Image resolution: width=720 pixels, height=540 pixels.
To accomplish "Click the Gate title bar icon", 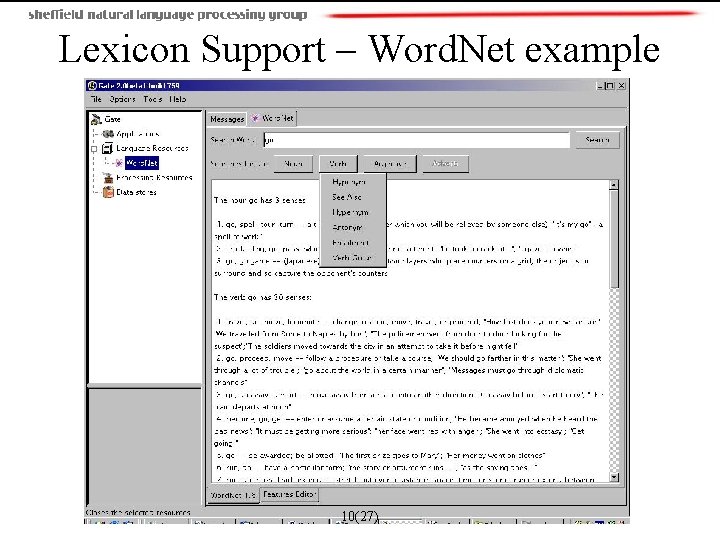I will (x=92, y=85).
